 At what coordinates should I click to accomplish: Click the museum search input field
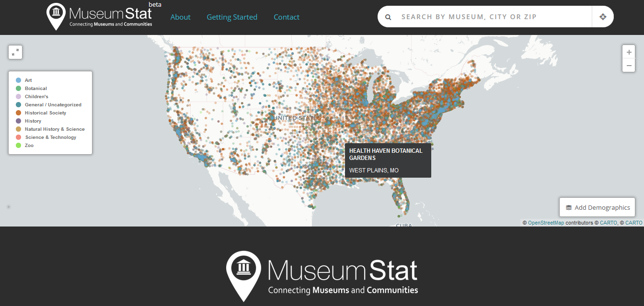click(494, 17)
